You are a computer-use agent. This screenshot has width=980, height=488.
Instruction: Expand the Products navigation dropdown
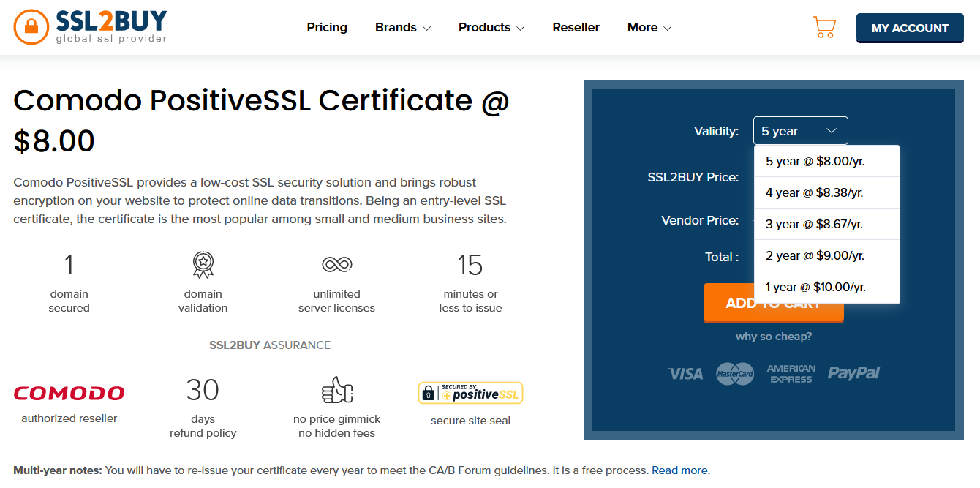[491, 28]
